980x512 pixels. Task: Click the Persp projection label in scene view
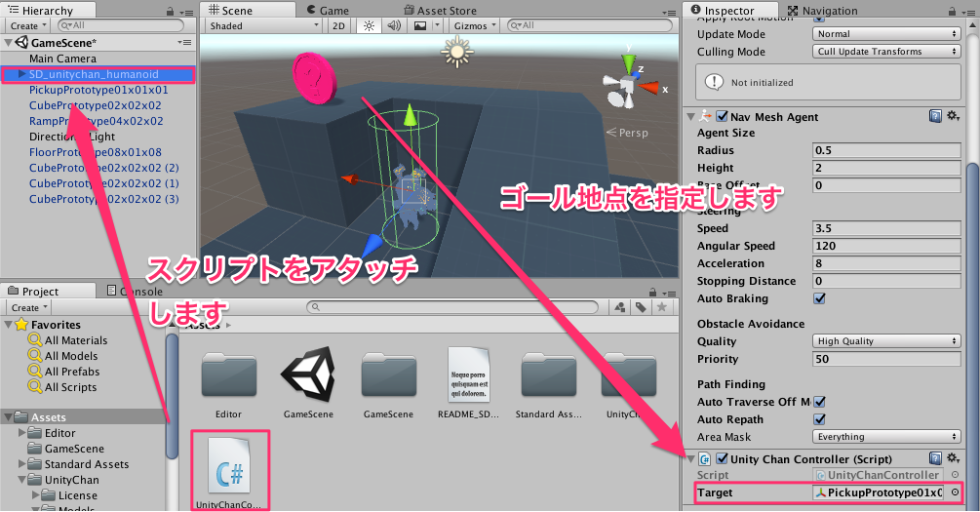click(633, 133)
